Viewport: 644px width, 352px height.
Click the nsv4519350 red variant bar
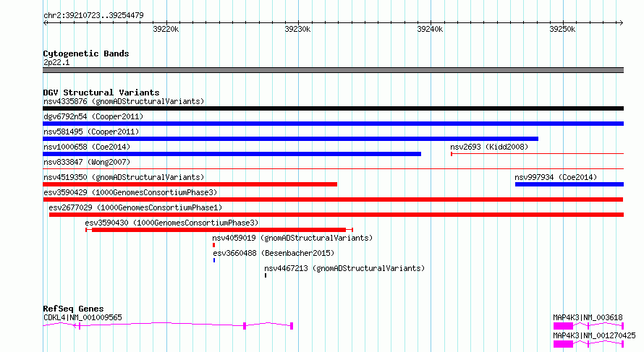pyautogui.click(x=190, y=184)
